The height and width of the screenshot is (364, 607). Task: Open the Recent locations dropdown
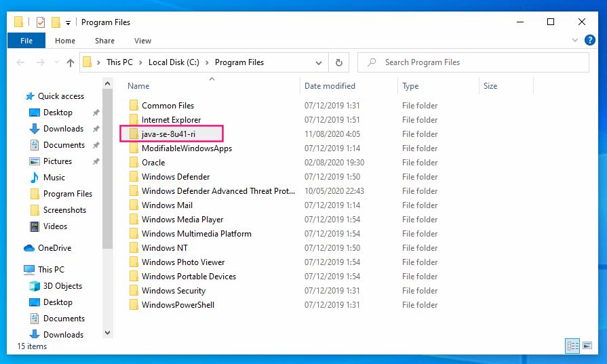click(x=56, y=62)
